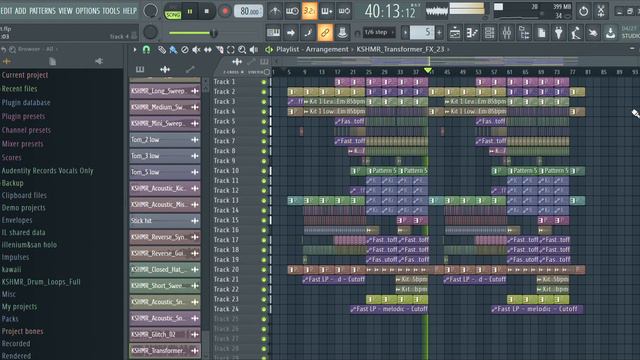Select the Stick hit item in picker
The width and height of the screenshot is (640, 360).
[x=165, y=221]
